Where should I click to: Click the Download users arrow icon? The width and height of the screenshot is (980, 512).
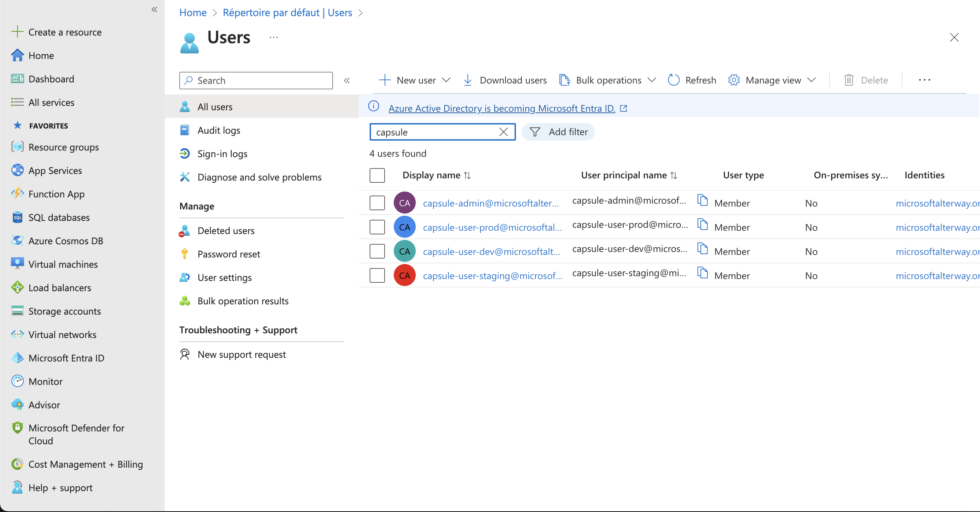click(468, 80)
